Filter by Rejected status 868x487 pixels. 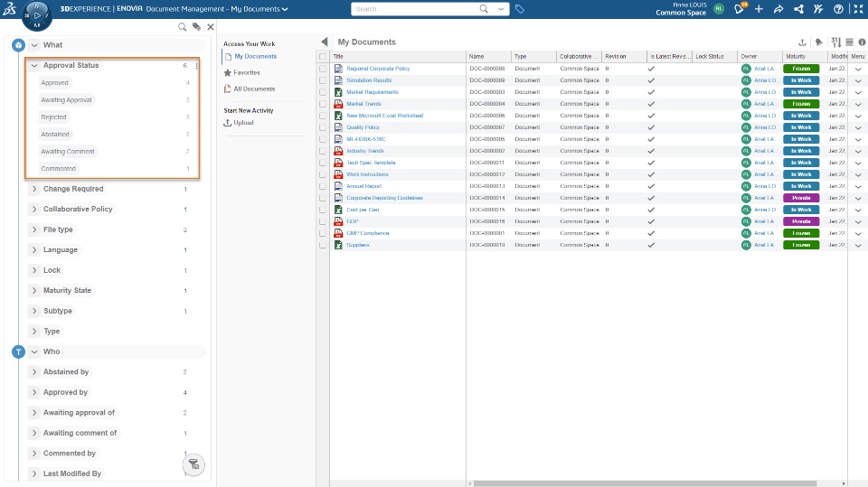(x=53, y=117)
